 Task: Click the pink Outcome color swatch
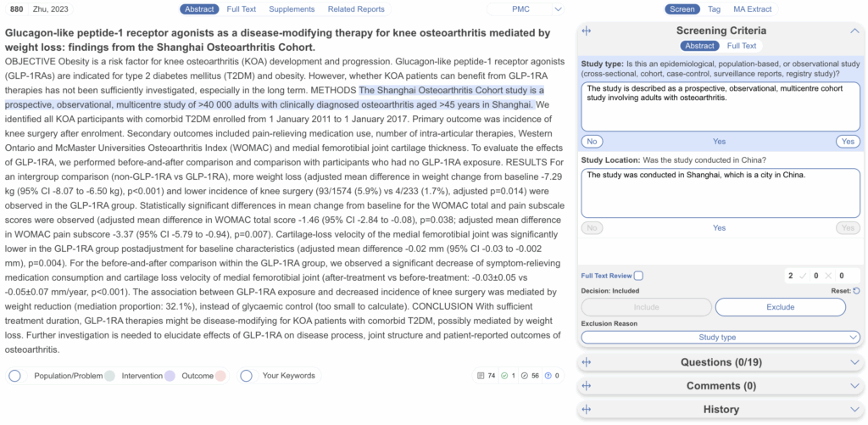(220, 375)
